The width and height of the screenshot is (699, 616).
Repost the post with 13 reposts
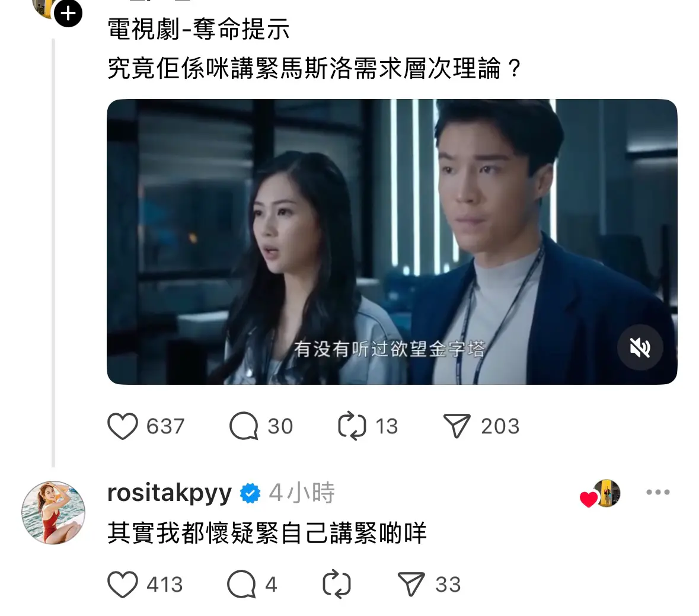(352, 426)
